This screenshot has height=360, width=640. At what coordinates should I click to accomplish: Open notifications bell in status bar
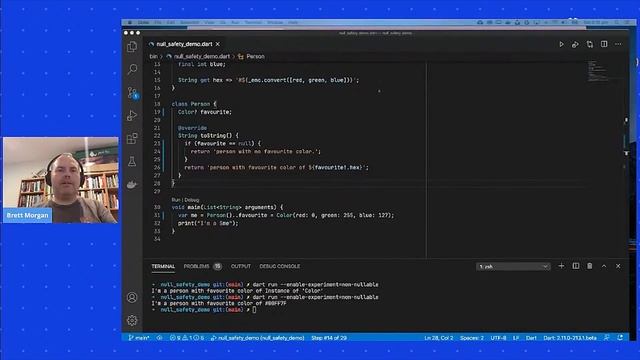pyautogui.click(x=620, y=338)
